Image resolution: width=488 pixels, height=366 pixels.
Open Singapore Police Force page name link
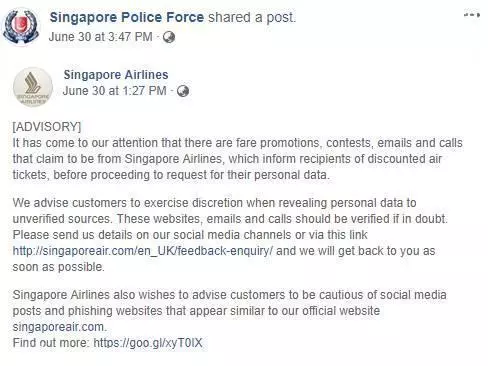(x=127, y=17)
